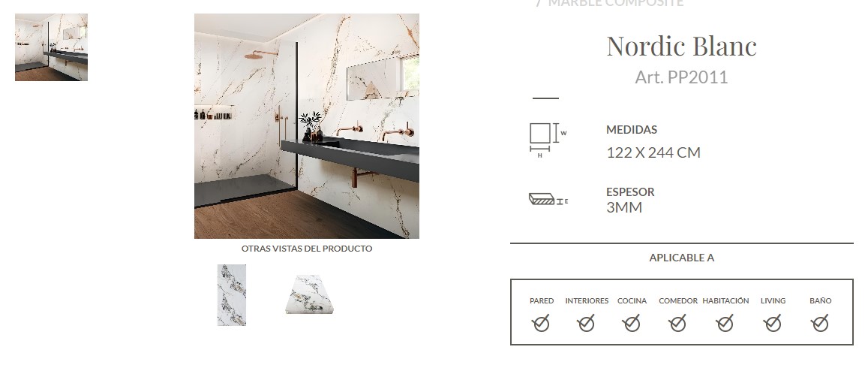The height and width of the screenshot is (365, 868).
Task: Click the checkmark icon under Comedor
Action: 677,323
